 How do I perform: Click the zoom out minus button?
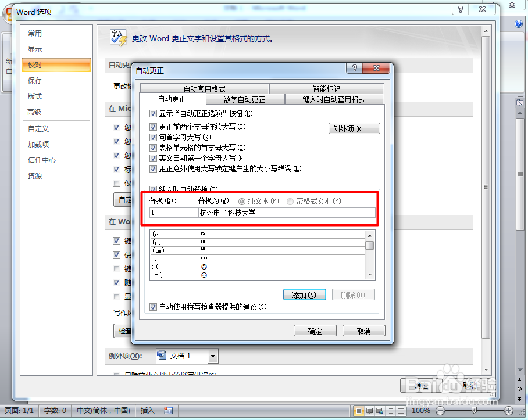pos(440,411)
